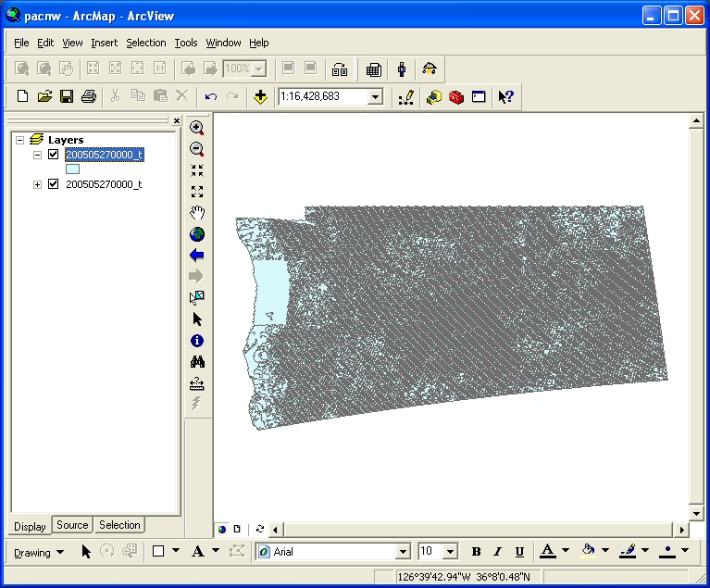Open the Find binoculars tool

point(196,362)
